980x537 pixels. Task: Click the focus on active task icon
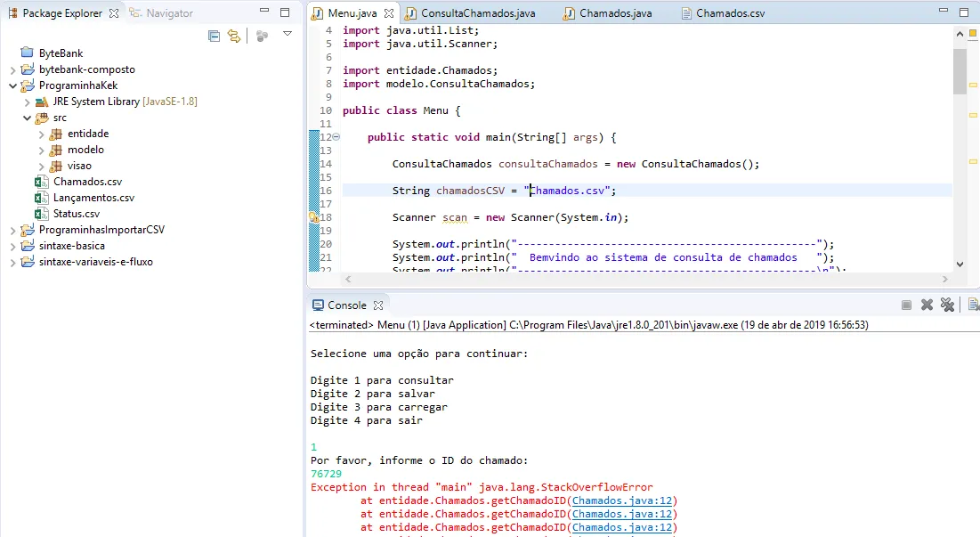(x=262, y=37)
